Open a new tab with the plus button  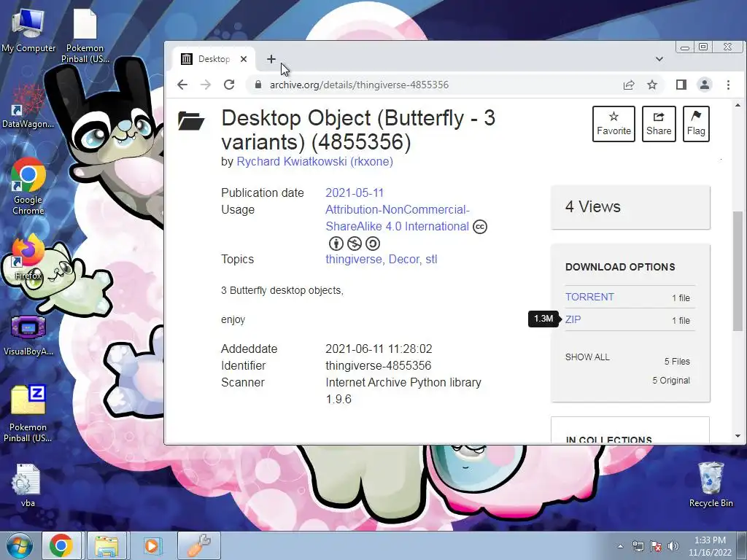pyautogui.click(x=271, y=59)
